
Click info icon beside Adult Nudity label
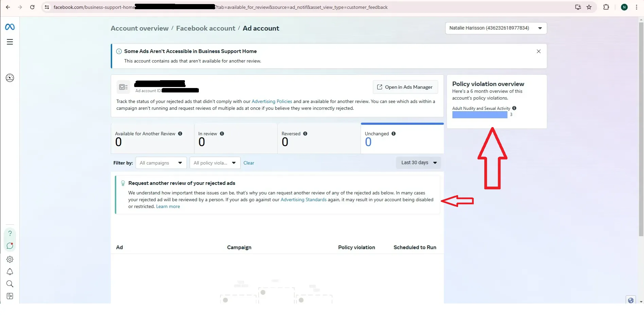(x=514, y=108)
